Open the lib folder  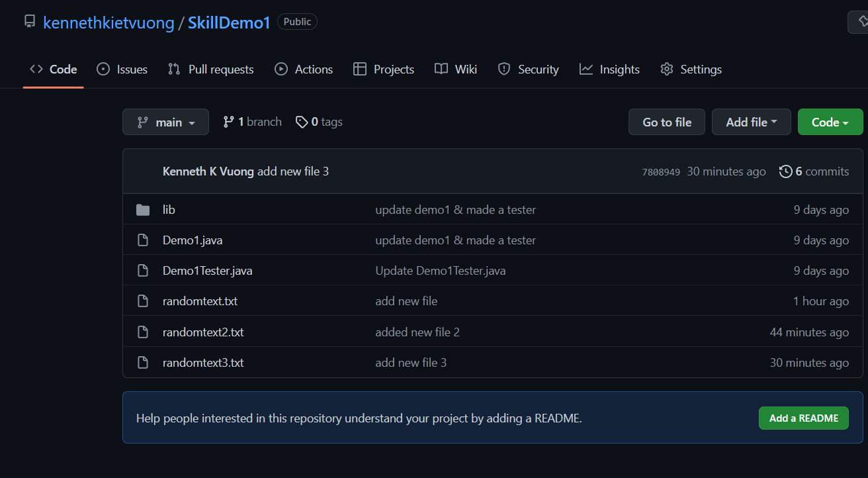[x=169, y=209]
